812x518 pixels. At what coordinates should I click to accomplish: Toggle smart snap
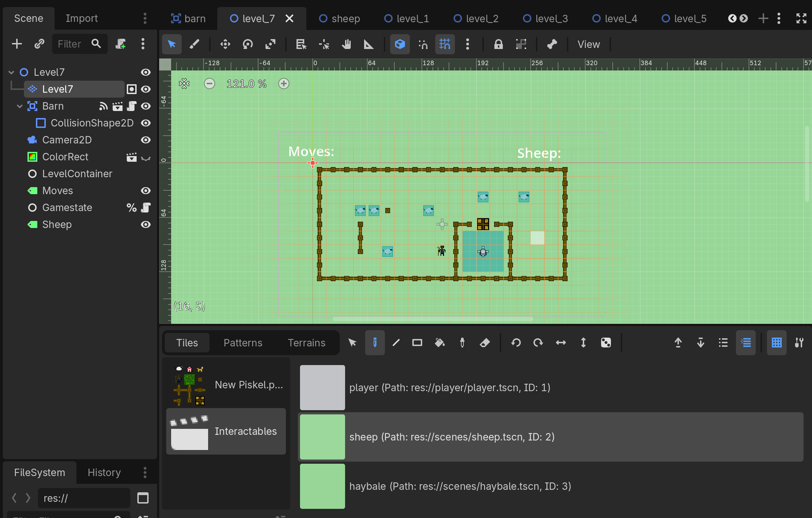tap(423, 44)
